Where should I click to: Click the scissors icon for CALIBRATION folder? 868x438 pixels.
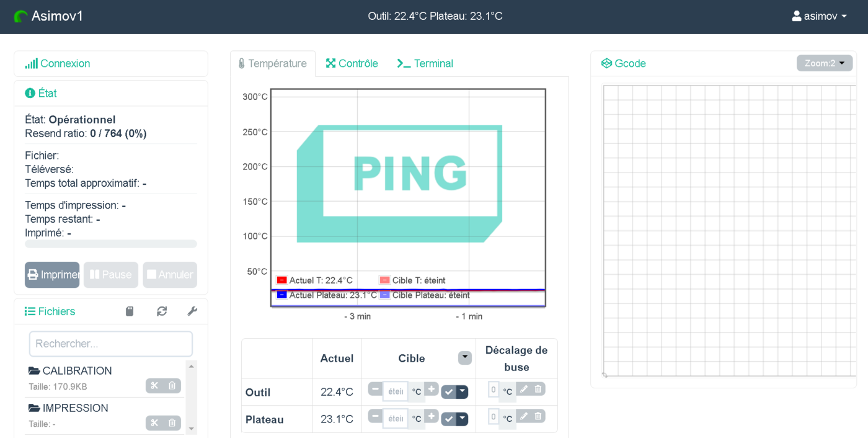(154, 386)
